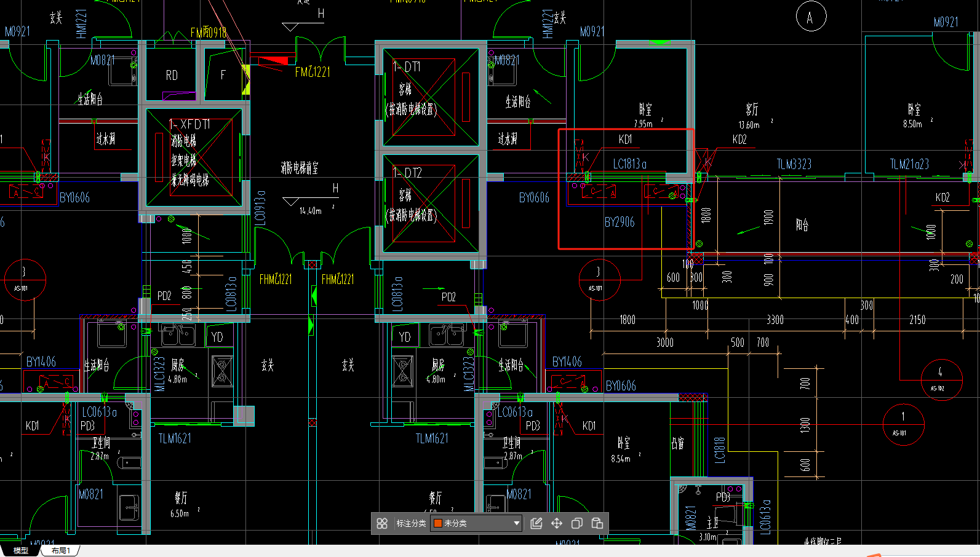Switch to the 模型 tab
The image size is (980, 557).
pos(21,551)
